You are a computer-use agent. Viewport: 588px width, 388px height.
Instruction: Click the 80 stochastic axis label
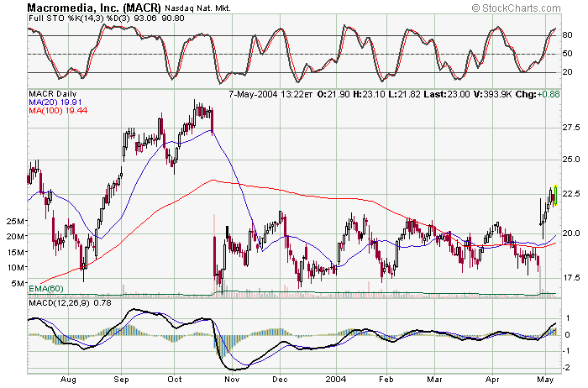tap(567, 35)
